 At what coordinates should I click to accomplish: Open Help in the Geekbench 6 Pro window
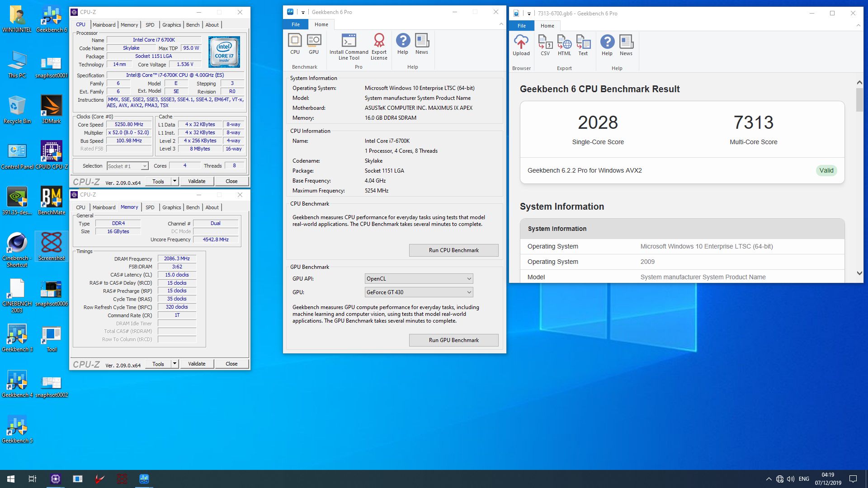[x=403, y=44]
